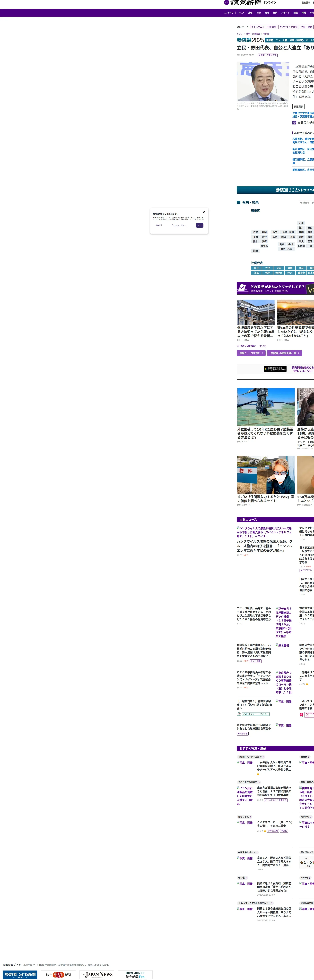Focus the 候補者名 search field
The width and height of the screenshot is (314, 980).
point(306,203)
